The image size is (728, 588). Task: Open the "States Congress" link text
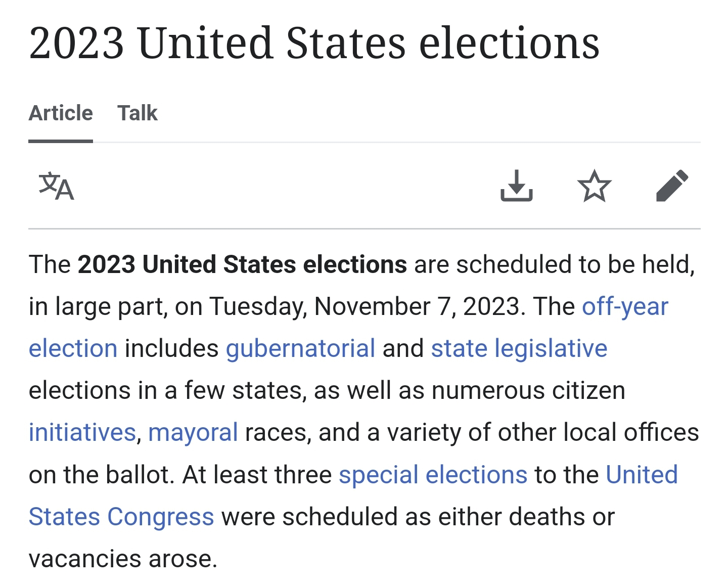pyautogui.click(x=121, y=517)
